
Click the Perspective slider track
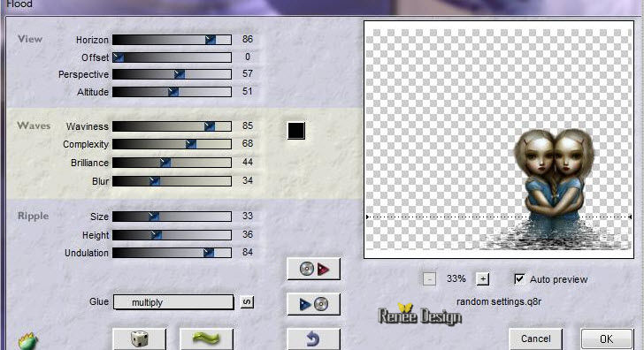click(x=172, y=74)
